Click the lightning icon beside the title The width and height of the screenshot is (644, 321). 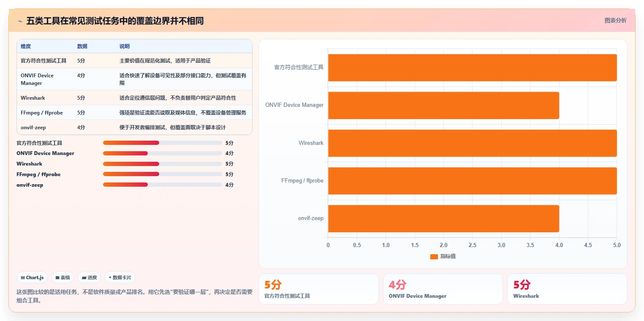[x=20, y=21]
